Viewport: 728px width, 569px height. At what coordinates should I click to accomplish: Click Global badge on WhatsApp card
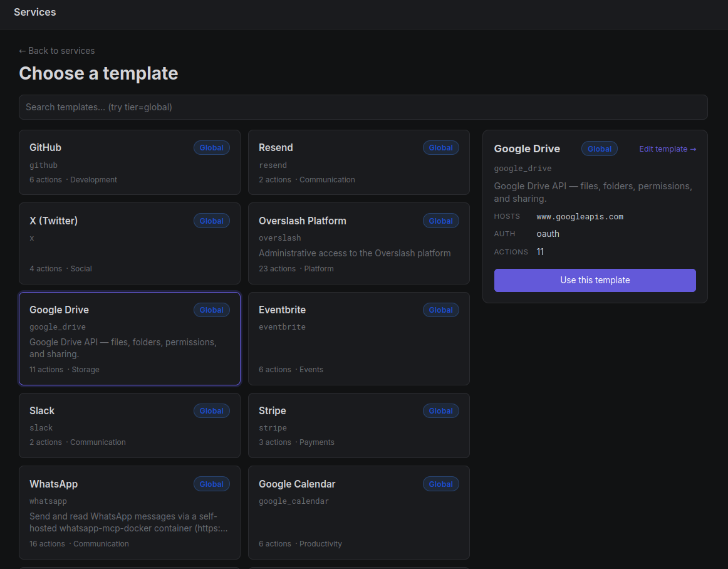tap(212, 484)
